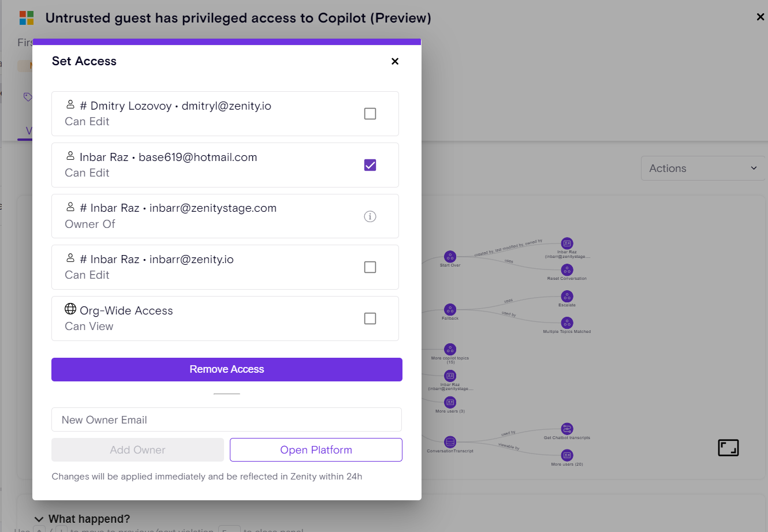Screen dimensions: 768x532
Task: Click the Multiple Topics Matched node icon
Action: point(567,323)
